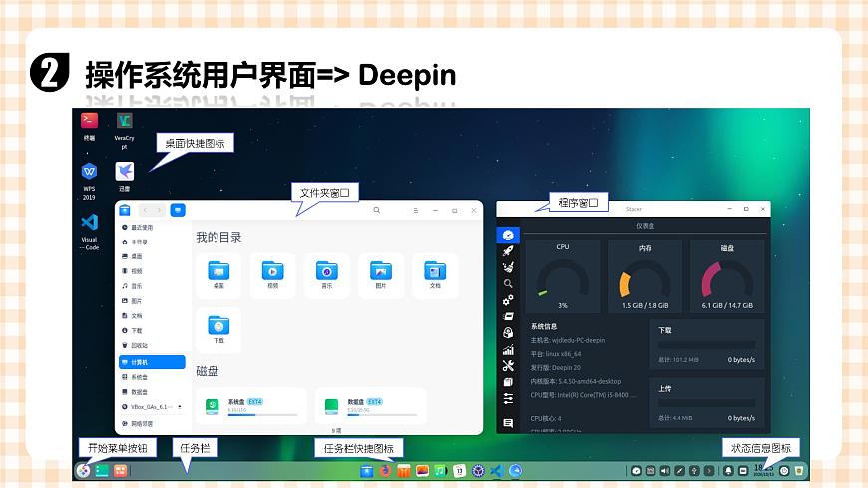Click the green multitasking view taskbar icon
This screenshot has width=868, height=488.
[x=102, y=471]
